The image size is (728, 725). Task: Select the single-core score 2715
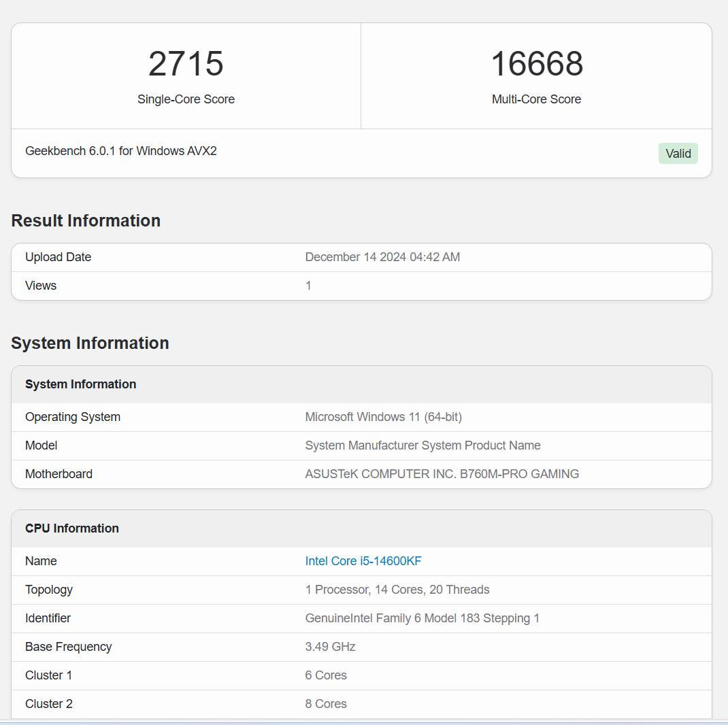(x=186, y=63)
